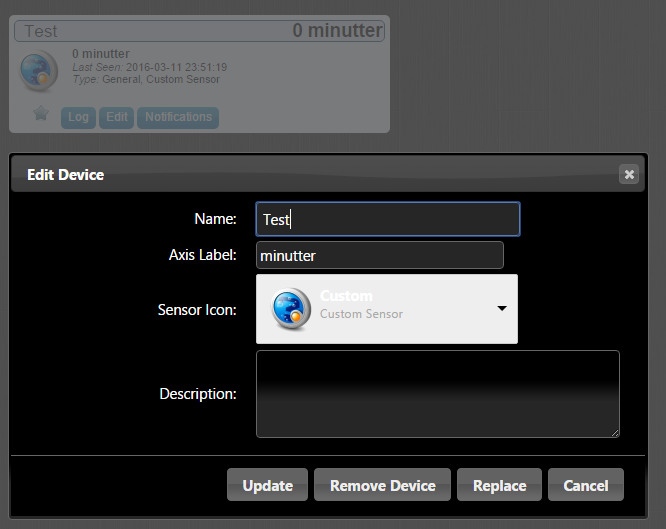Click the Test device globe icon
This screenshot has height=529, width=666.
(39, 71)
